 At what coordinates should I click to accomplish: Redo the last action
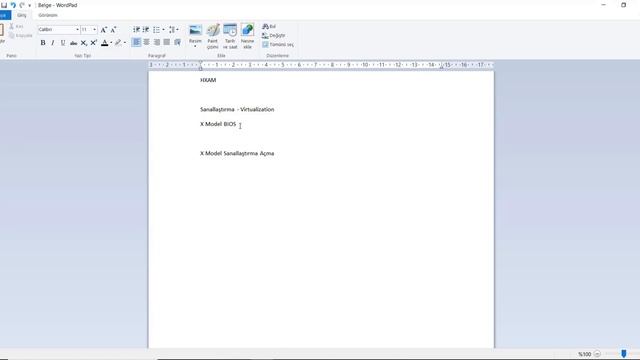pos(22,5)
